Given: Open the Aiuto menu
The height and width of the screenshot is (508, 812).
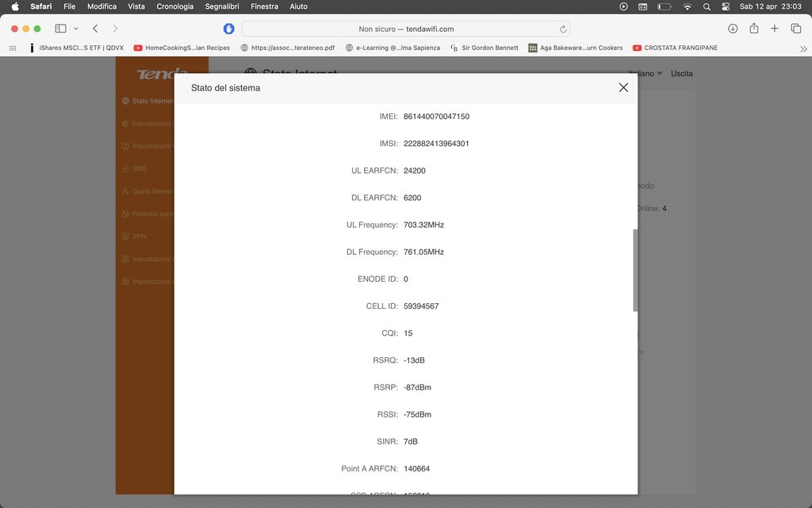Looking at the screenshot, I should [x=298, y=6].
